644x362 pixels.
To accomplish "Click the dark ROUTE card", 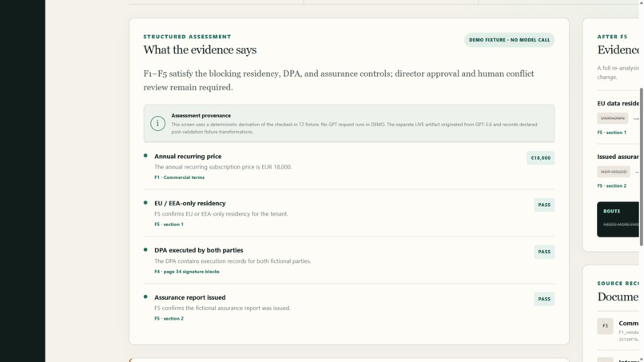I will (x=618, y=220).
